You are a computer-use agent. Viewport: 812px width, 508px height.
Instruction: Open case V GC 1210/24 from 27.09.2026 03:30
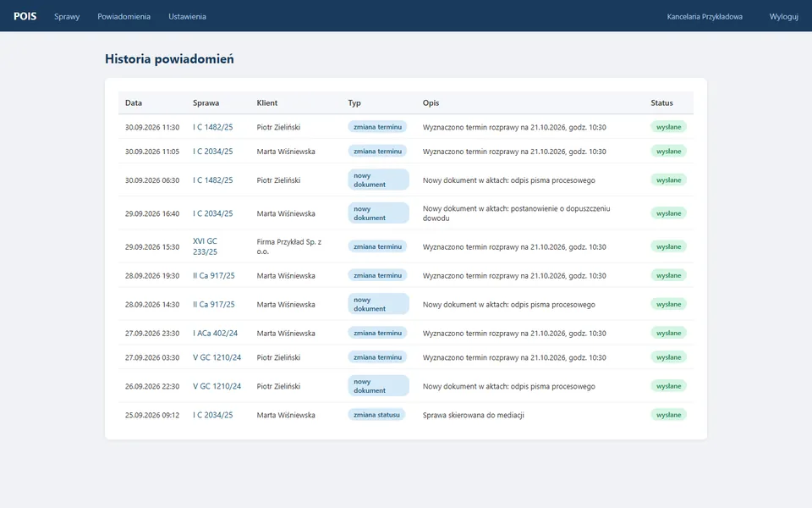(217, 357)
